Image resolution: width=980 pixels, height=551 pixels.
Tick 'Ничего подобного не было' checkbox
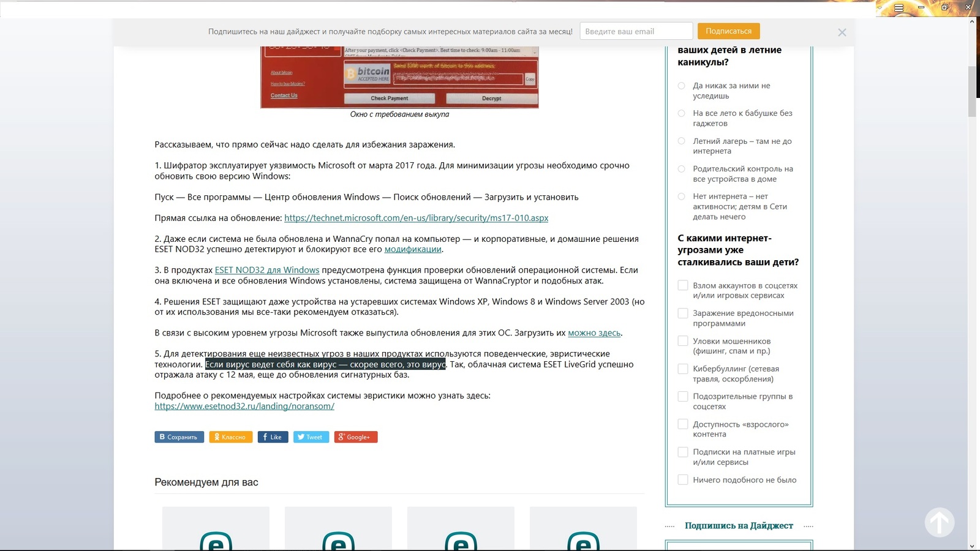pos(683,479)
